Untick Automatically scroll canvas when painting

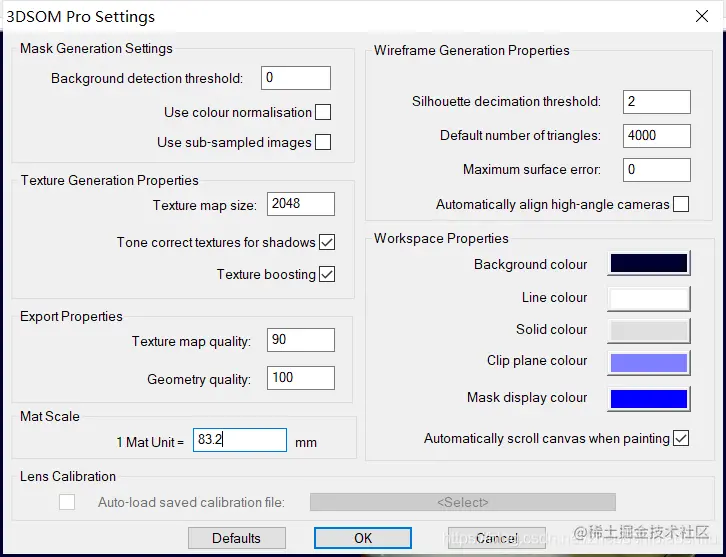point(681,438)
